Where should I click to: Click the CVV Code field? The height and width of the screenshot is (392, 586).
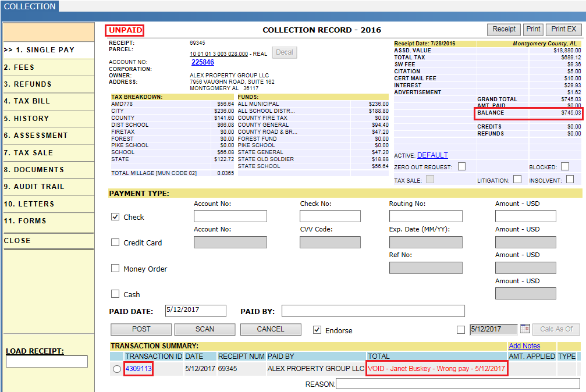(330, 242)
